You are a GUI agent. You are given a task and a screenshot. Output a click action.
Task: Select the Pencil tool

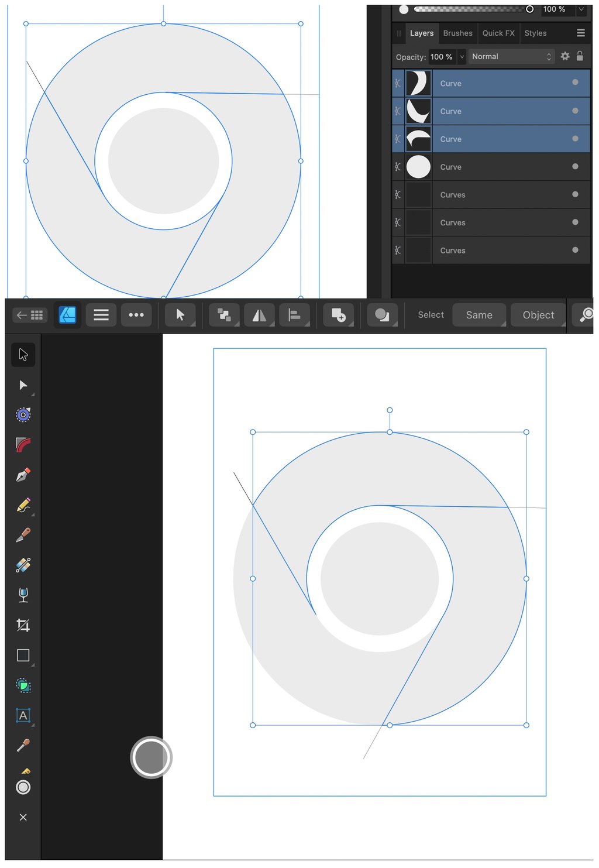pos(23,505)
